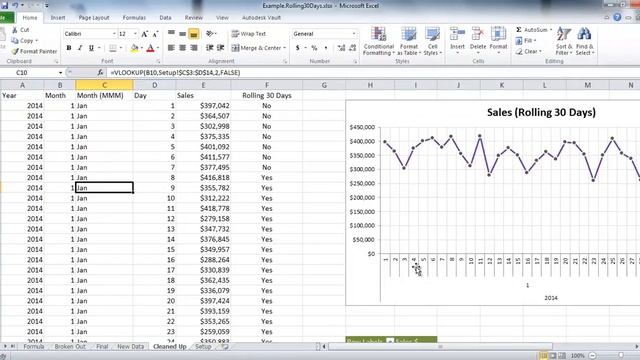Open the Formulas ribbon tab

click(x=134, y=18)
